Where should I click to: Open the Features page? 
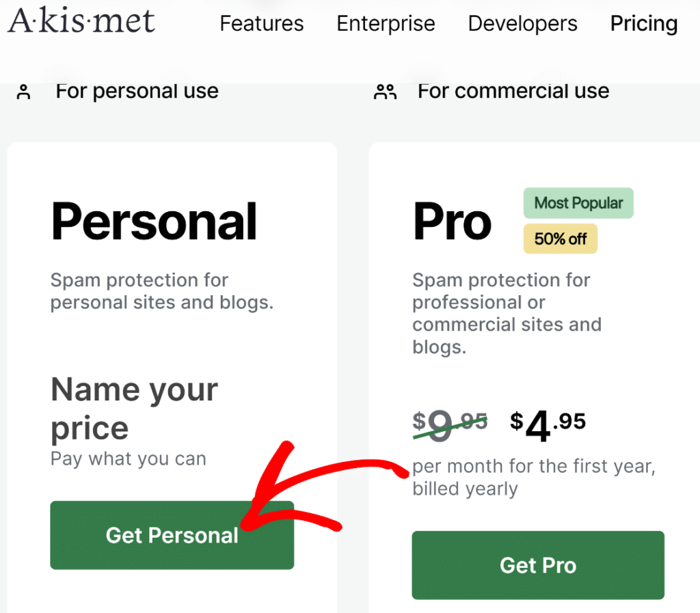click(261, 23)
